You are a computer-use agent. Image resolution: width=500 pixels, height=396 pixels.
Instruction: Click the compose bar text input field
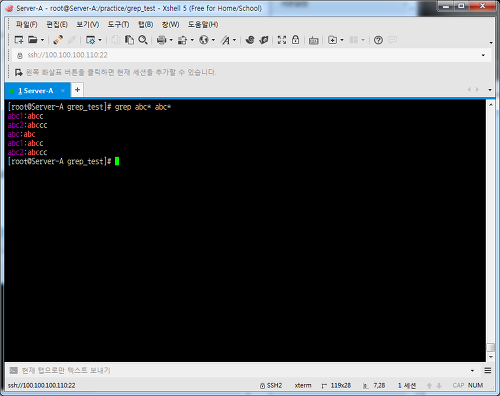coord(243,371)
